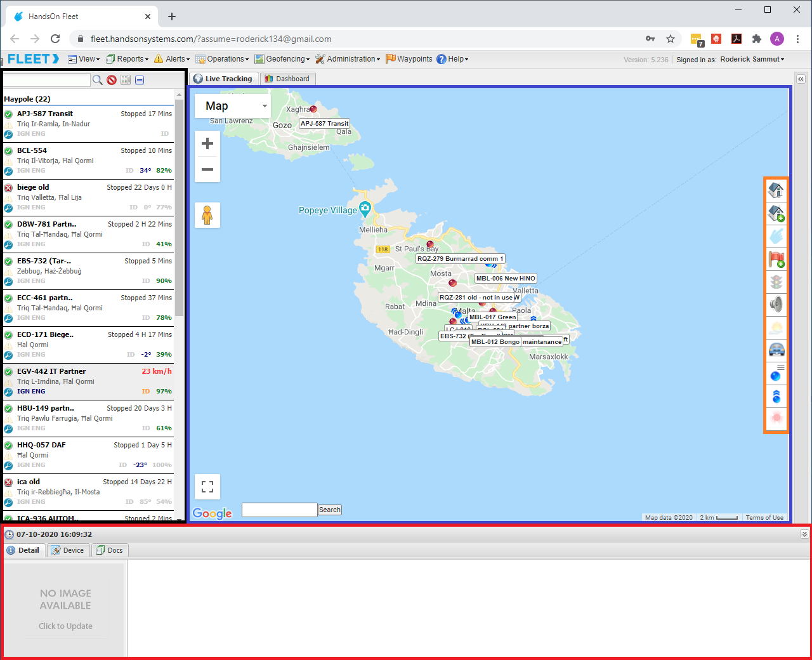Viewport: 812px width, 660px height.
Task: Zoom in the map with plus button
Action: point(207,144)
